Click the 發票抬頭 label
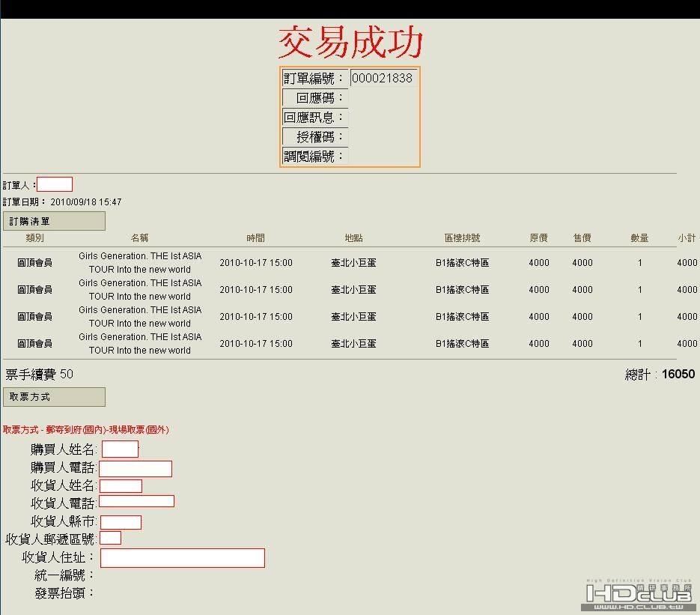700x615 pixels. (x=64, y=593)
